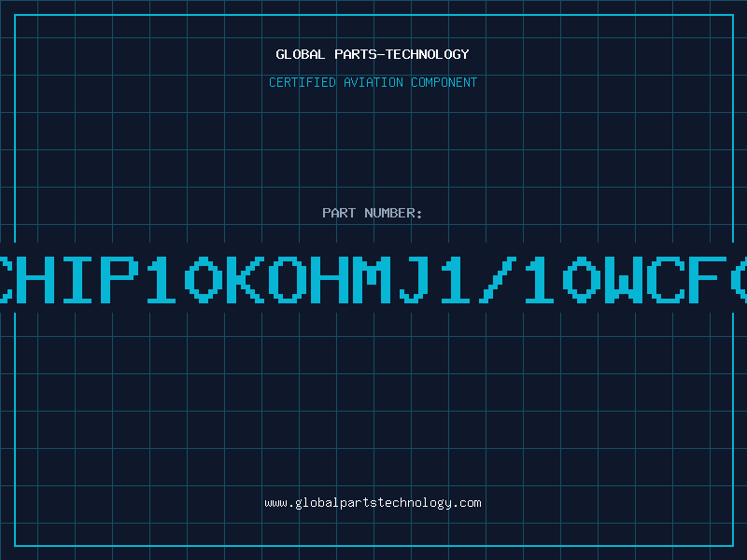Click the OHM segment of part number
Image resolution: width=747 pixels, height=560 pixels.
[x=331, y=279]
